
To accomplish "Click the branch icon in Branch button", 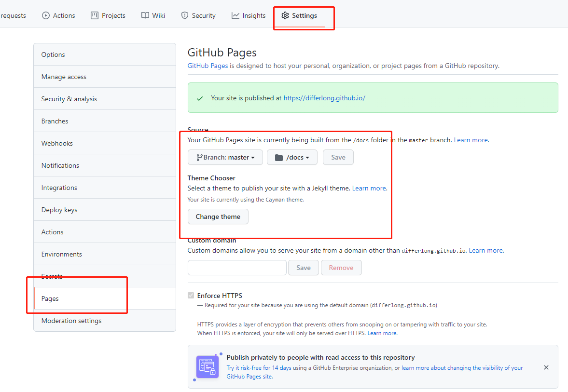I will tap(199, 158).
